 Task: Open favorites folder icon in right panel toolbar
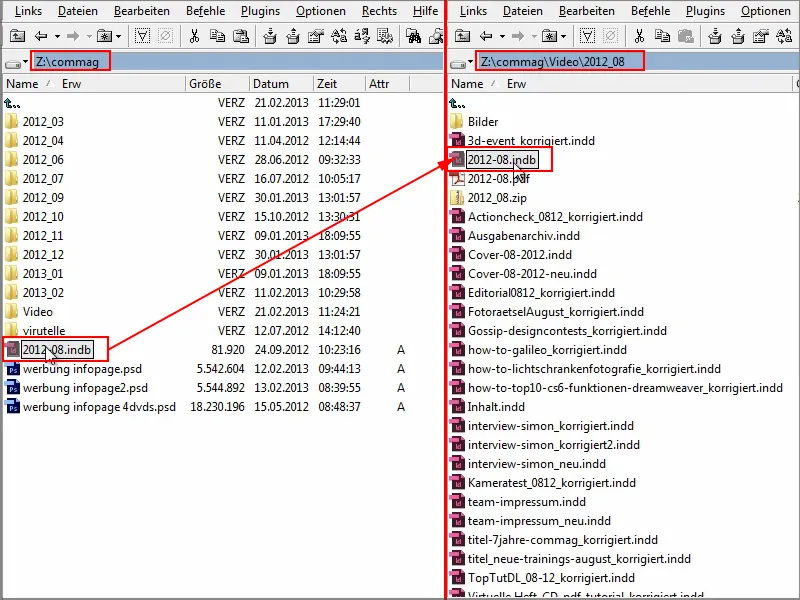pos(549,36)
